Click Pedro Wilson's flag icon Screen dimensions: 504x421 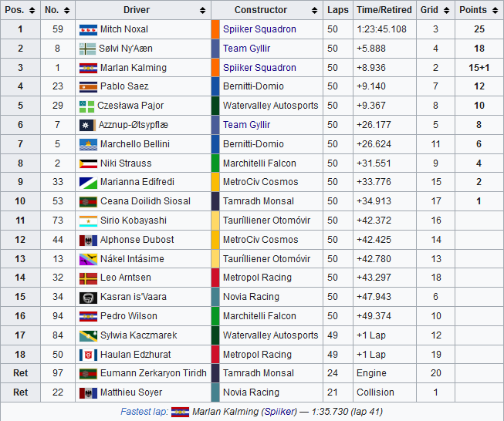(x=88, y=316)
